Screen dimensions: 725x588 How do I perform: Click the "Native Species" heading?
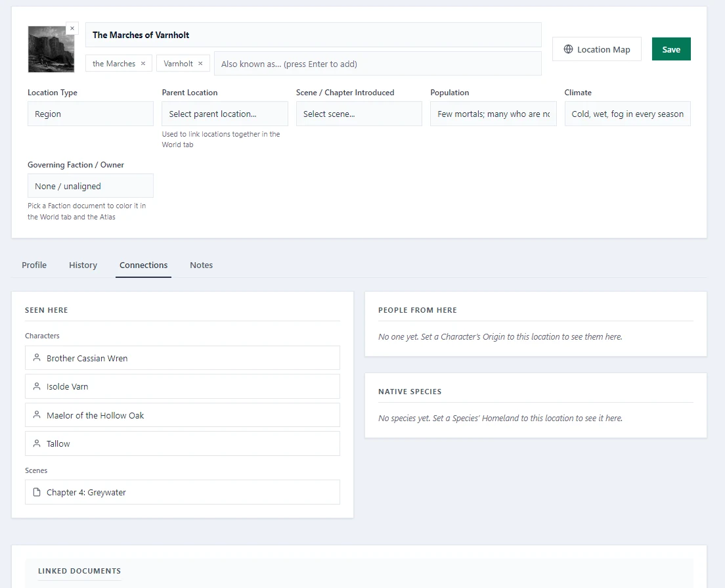[410, 392]
